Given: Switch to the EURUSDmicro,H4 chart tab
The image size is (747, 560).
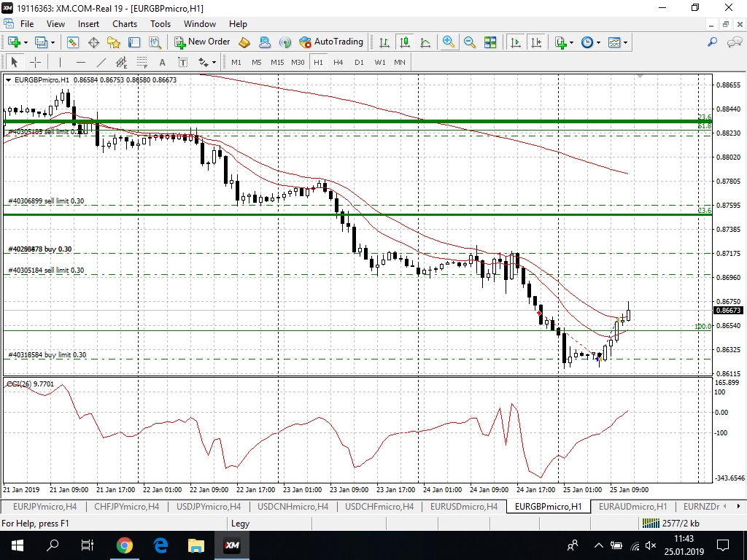Looking at the screenshot, I should (463, 506).
